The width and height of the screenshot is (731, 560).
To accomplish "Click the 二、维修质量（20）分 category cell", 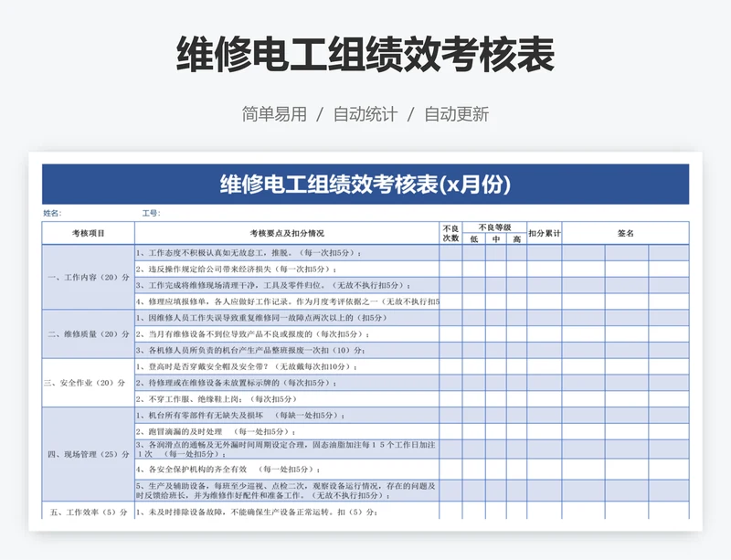I will click(89, 333).
